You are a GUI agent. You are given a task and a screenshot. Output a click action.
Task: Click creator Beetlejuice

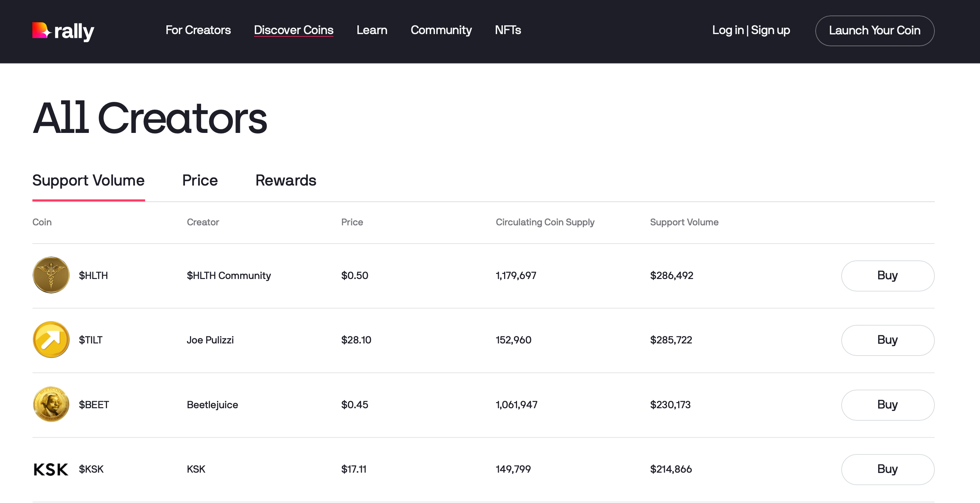212,404
